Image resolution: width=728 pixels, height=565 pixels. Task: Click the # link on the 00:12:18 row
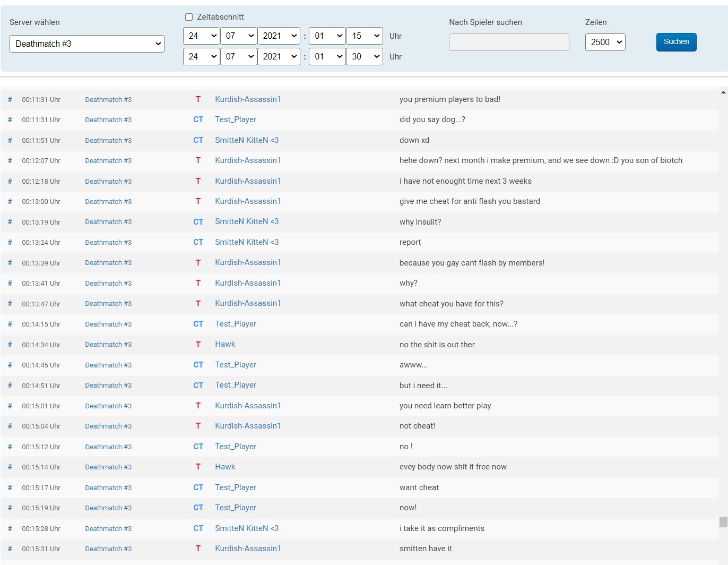click(10, 181)
